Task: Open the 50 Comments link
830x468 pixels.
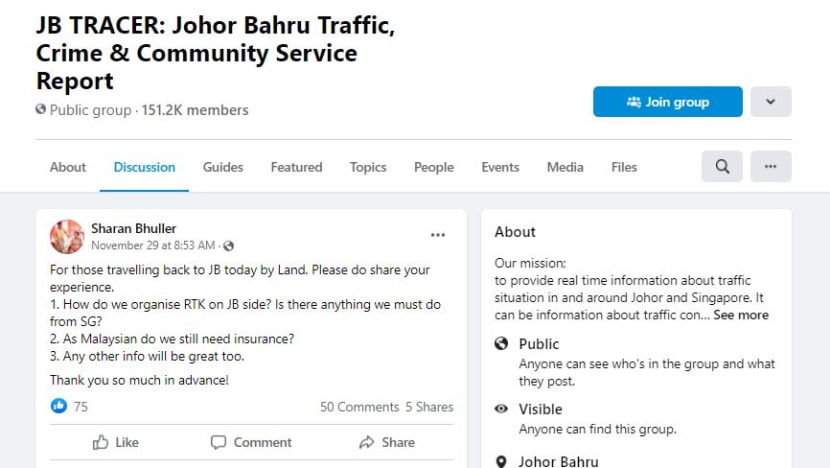Action: (359, 407)
